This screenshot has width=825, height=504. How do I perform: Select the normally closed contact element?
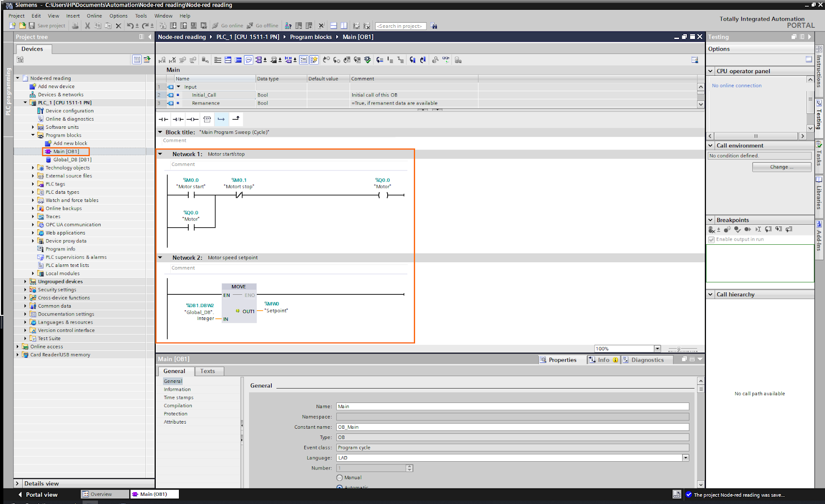(x=177, y=119)
